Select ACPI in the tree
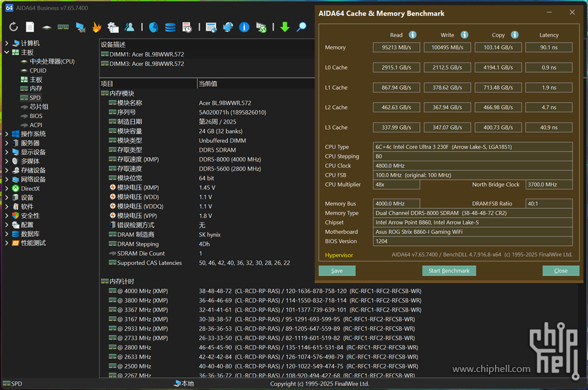The height and width of the screenshot is (390, 588). click(x=36, y=125)
